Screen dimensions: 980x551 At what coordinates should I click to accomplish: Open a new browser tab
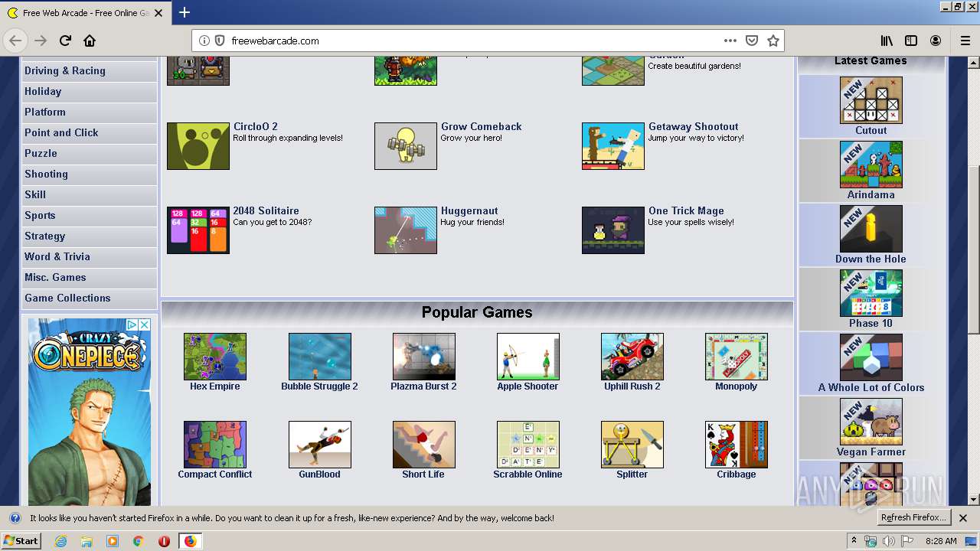click(x=185, y=12)
